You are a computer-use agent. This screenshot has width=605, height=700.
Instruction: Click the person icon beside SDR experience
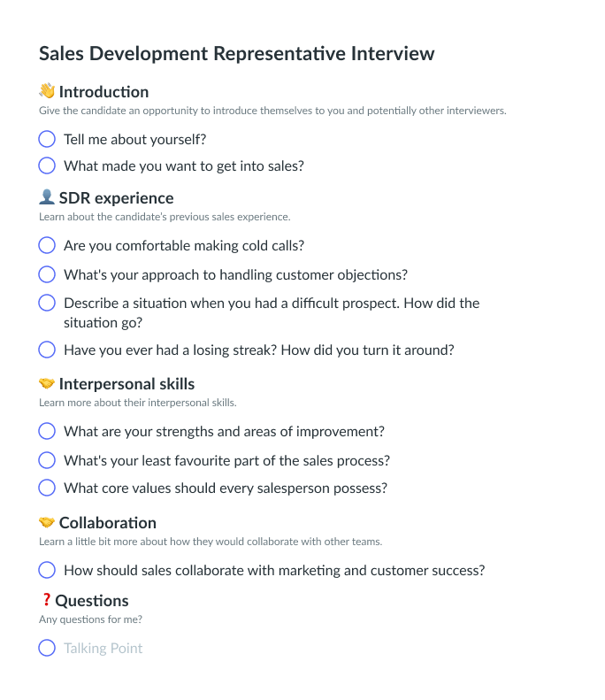[47, 197]
